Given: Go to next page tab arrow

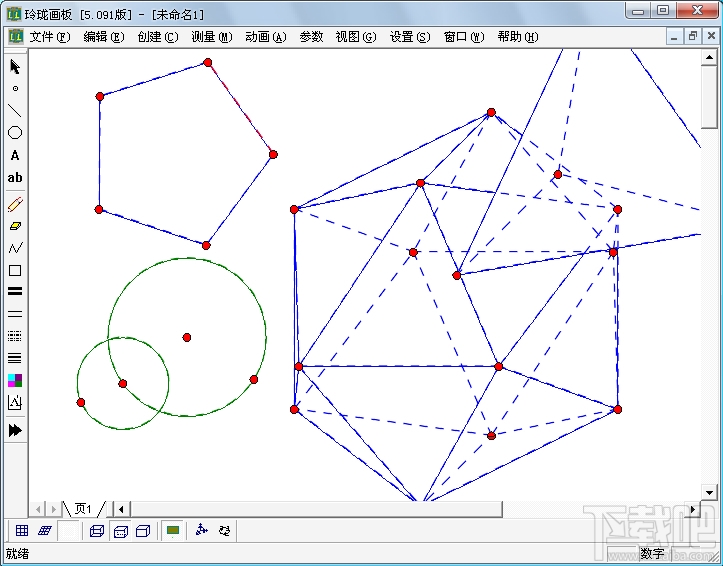Looking at the screenshot, I should 53,509.
